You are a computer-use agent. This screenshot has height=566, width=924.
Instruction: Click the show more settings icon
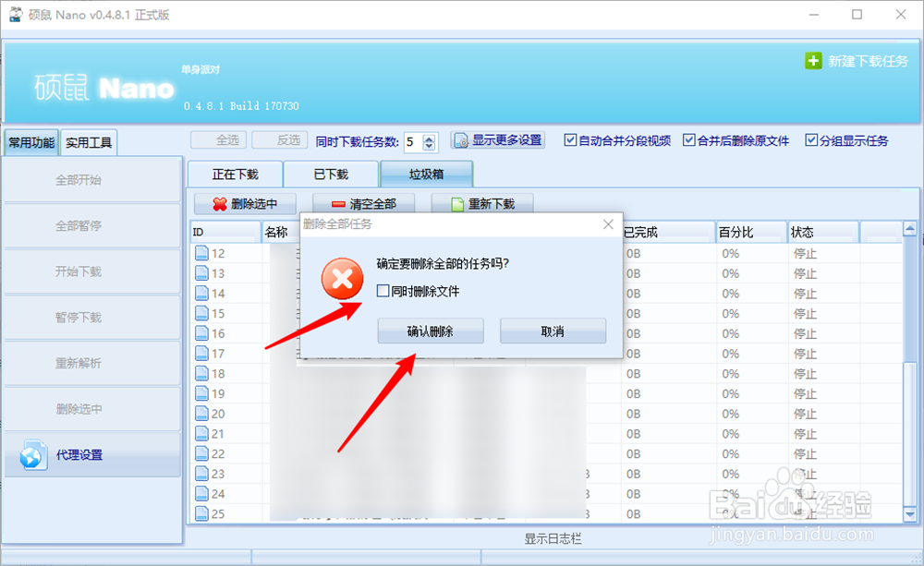[x=461, y=140]
